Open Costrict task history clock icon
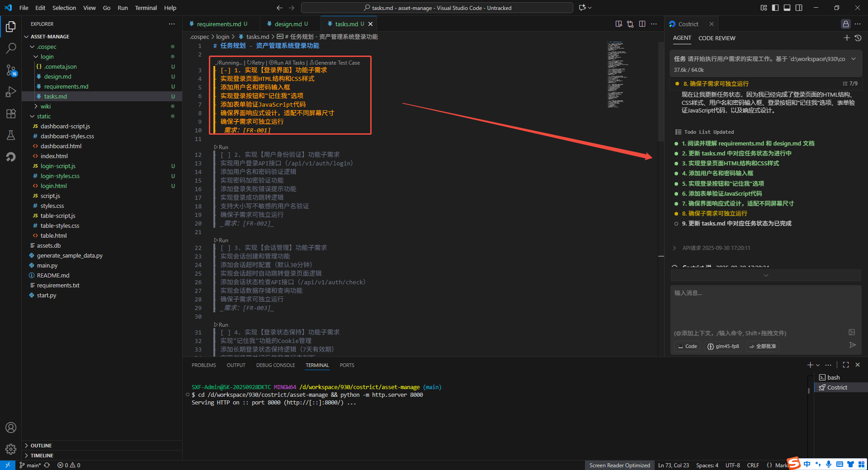 (858, 38)
